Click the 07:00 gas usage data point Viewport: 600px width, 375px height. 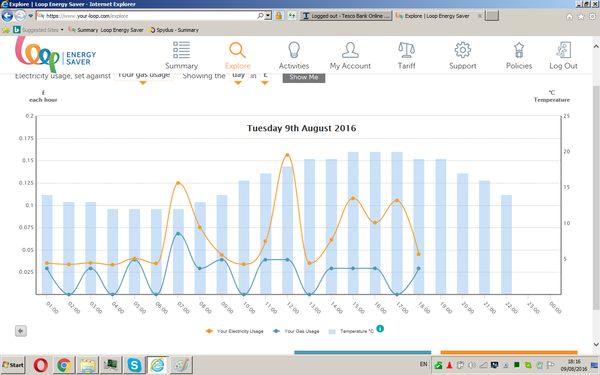pos(178,233)
